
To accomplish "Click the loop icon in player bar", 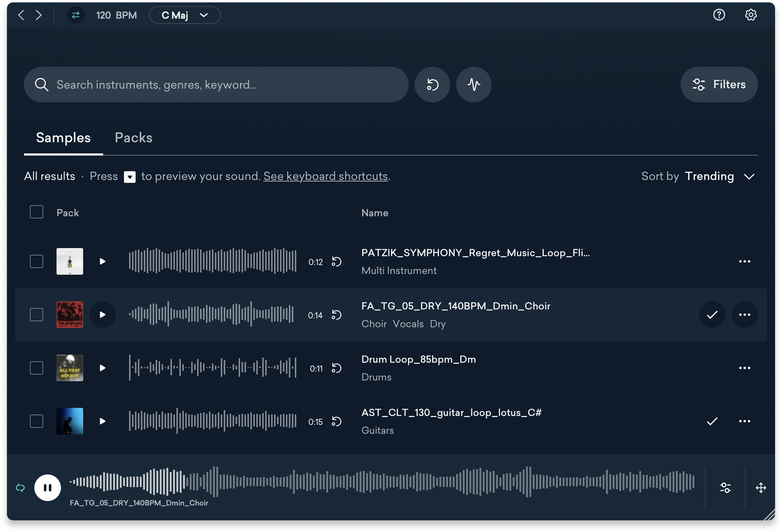I will tap(21, 487).
